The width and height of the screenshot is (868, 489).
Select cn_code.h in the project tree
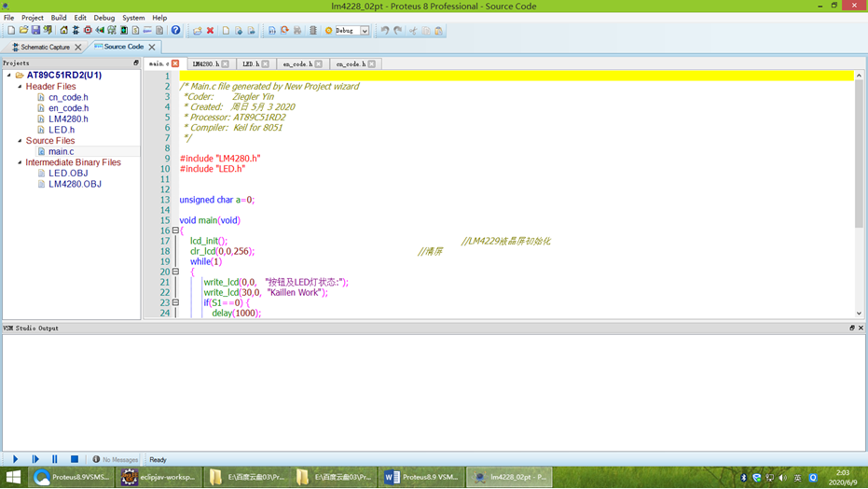tap(68, 97)
